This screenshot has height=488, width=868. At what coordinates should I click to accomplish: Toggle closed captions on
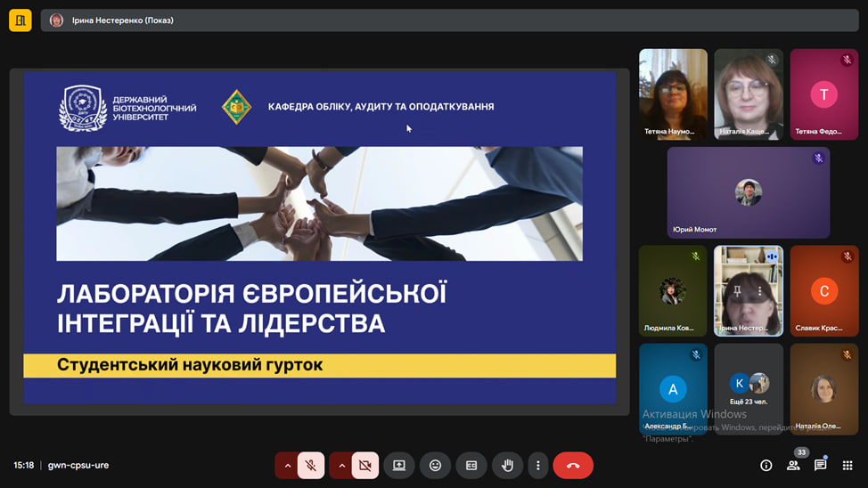(471, 465)
